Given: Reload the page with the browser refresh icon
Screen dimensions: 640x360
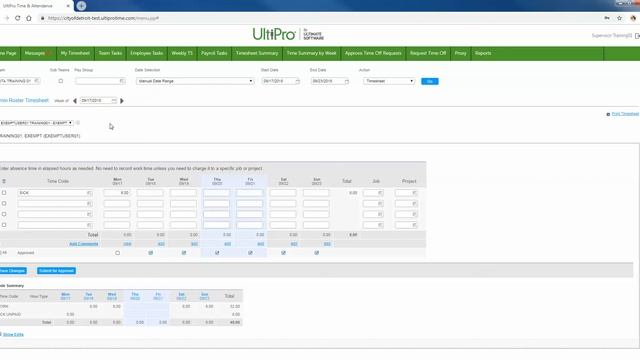Looking at the screenshot, I should (18, 18).
